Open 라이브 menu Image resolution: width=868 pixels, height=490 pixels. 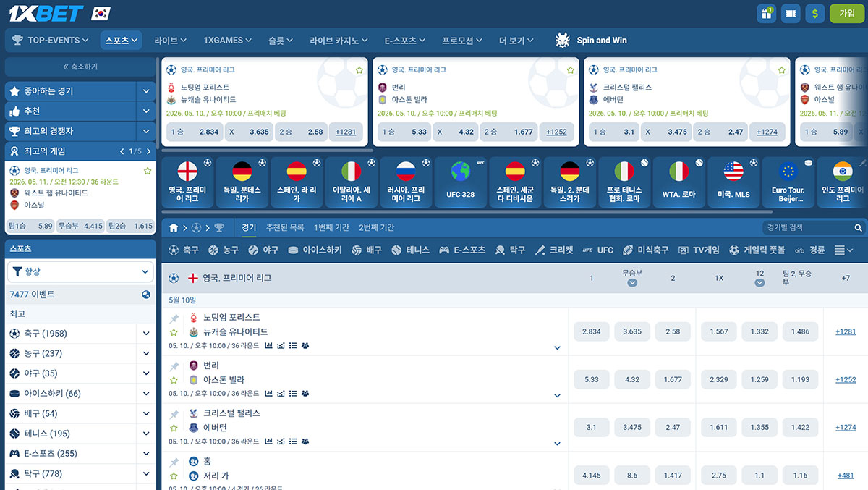coord(171,41)
